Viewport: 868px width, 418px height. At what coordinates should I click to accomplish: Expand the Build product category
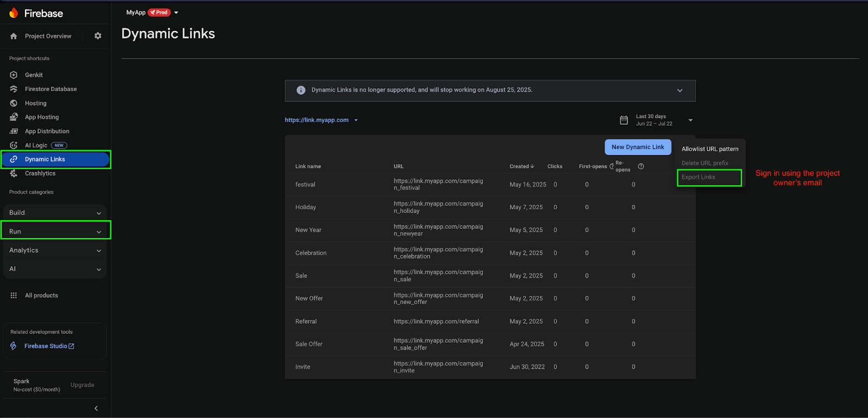(x=55, y=213)
